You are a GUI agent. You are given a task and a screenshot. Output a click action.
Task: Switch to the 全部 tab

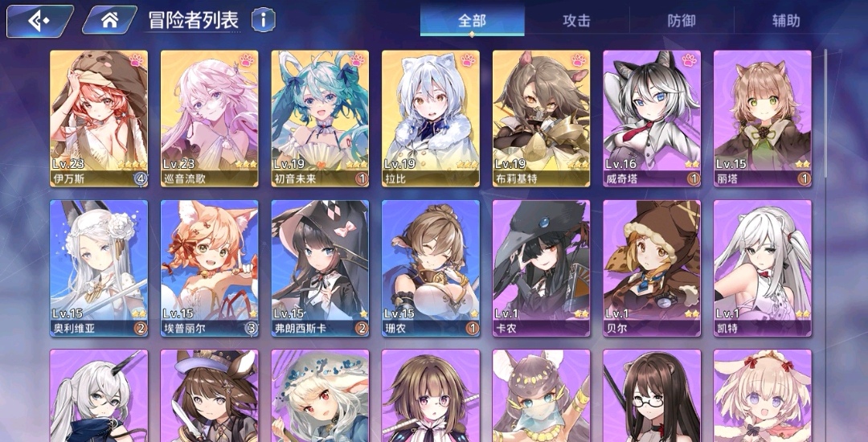pyautogui.click(x=473, y=21)
